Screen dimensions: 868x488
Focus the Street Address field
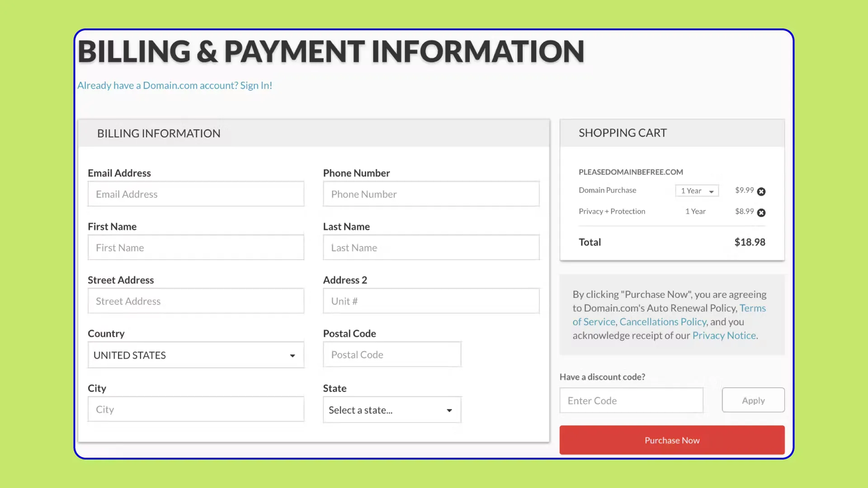click(x=196, y=301)
